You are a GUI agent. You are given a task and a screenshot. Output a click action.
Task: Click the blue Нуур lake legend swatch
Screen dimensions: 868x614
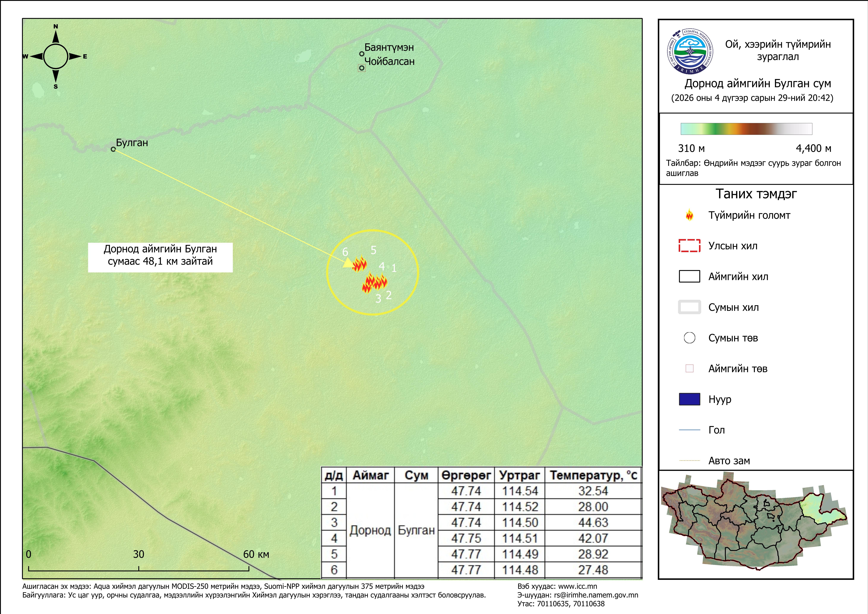click(x=690, y=399)
